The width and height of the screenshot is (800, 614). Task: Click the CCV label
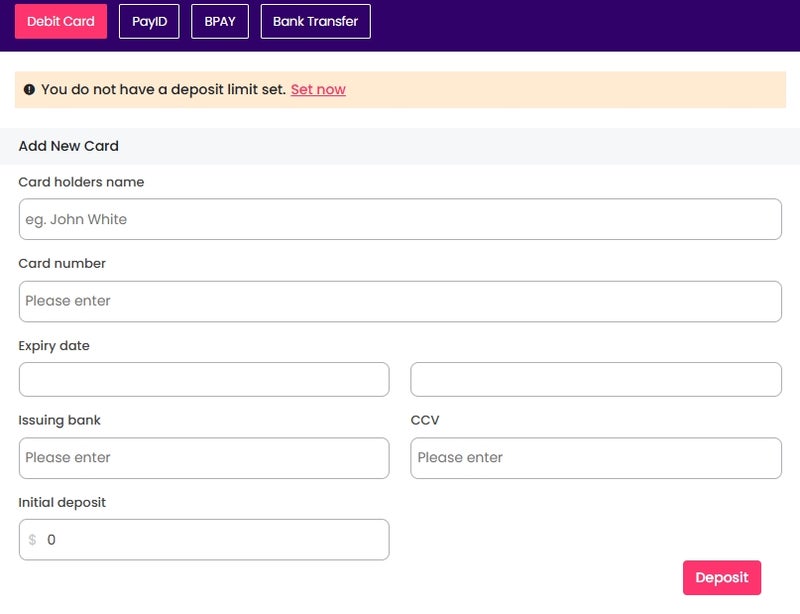click(x=424, y=420)
